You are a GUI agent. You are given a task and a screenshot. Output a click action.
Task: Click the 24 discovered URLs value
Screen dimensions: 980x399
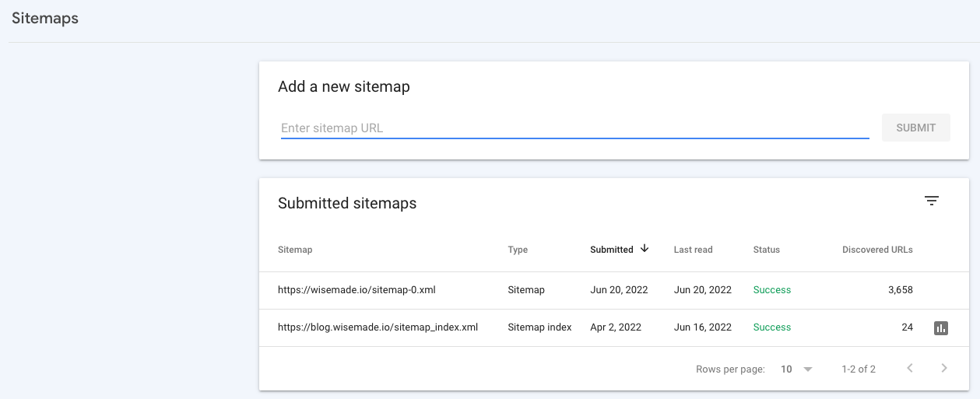(x=907, y=327)
